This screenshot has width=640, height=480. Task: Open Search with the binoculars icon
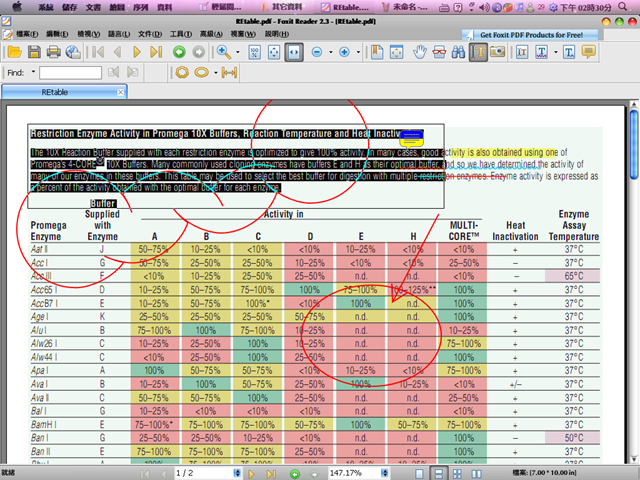coord(458,52)
